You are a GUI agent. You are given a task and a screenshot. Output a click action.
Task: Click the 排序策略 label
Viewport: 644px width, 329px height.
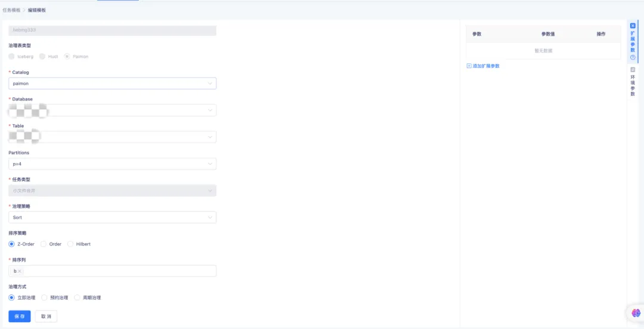(17, 233)
